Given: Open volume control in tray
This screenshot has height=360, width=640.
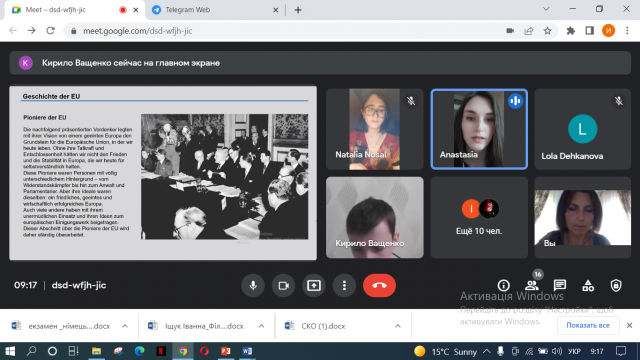Looking at the screenshot, I should [557, 351].
